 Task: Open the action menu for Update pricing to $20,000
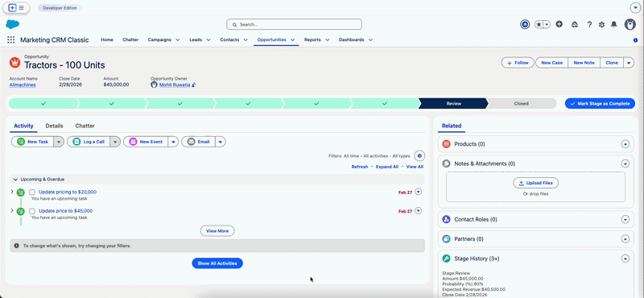(x=419, y=192)
